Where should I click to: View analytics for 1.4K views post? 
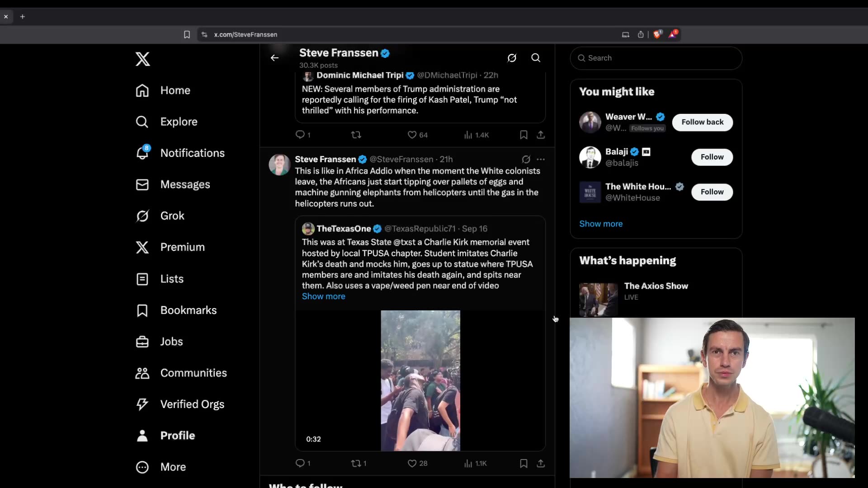[476, 135]
